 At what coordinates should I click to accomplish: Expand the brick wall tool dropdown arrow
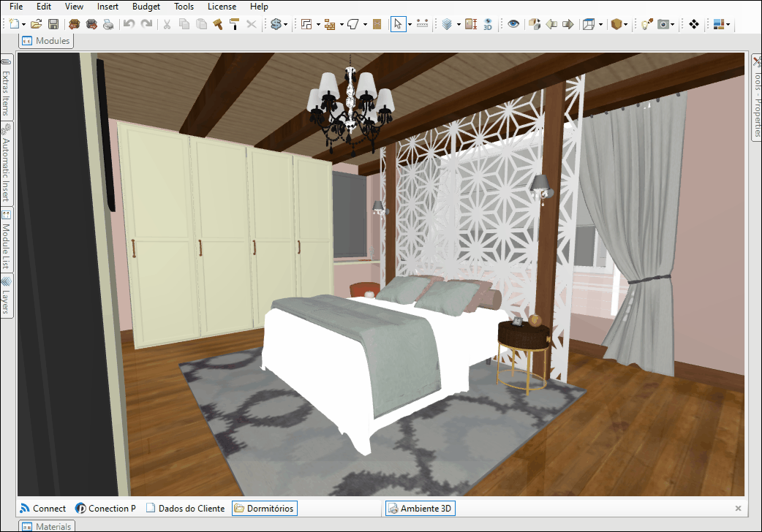(342, 24)
